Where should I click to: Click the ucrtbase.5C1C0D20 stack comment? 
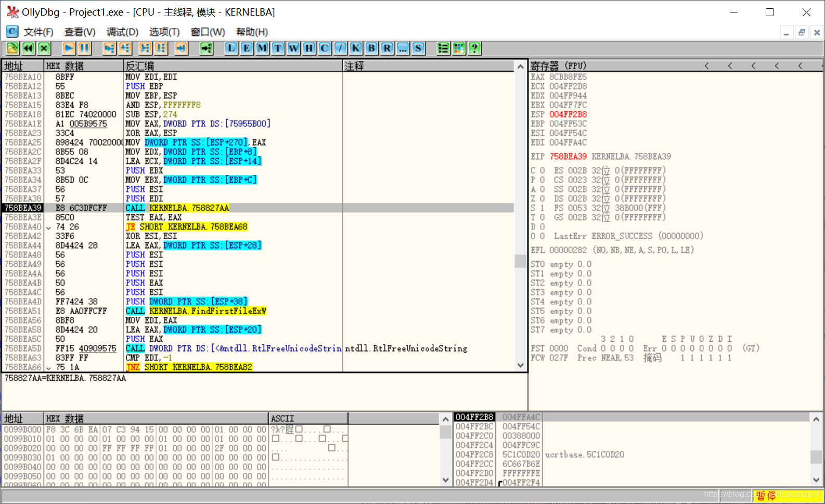[585, 455]
